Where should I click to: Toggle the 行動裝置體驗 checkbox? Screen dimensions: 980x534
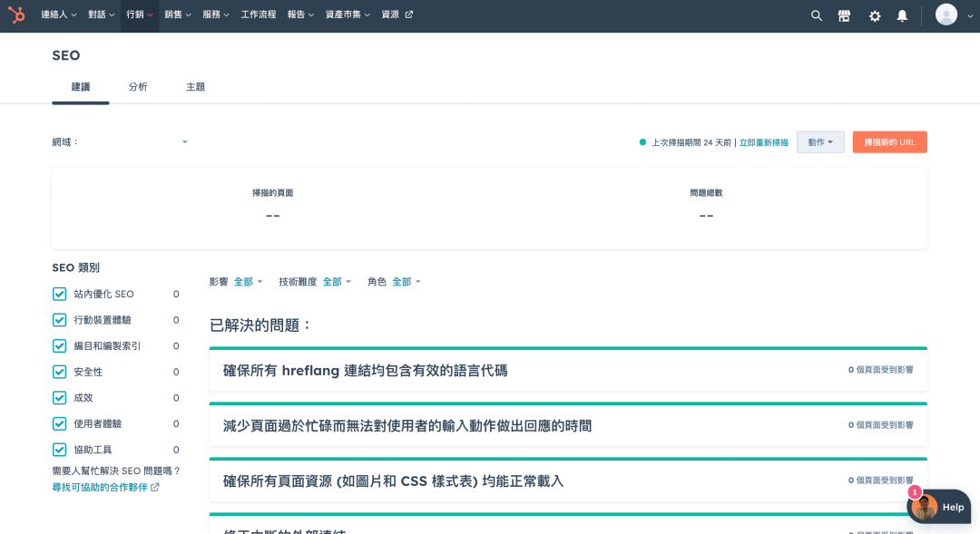pos(60,320)
